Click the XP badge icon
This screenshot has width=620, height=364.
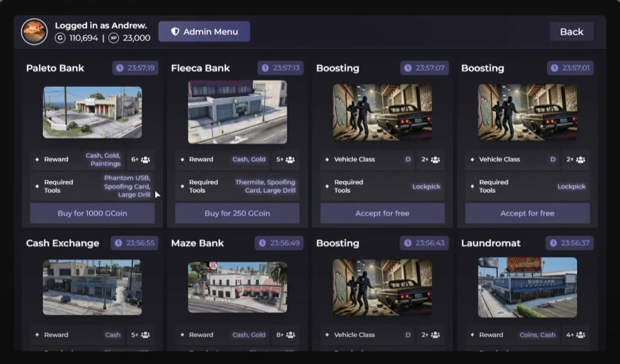[x=113, y=38]
